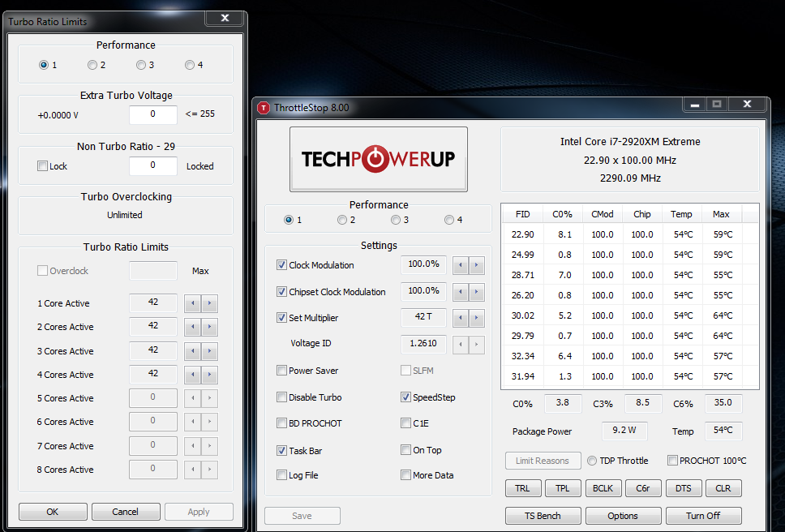Launch the TS Bench benchmark
The height and width of the screenshot is (532, 785).
coord(543,516)
